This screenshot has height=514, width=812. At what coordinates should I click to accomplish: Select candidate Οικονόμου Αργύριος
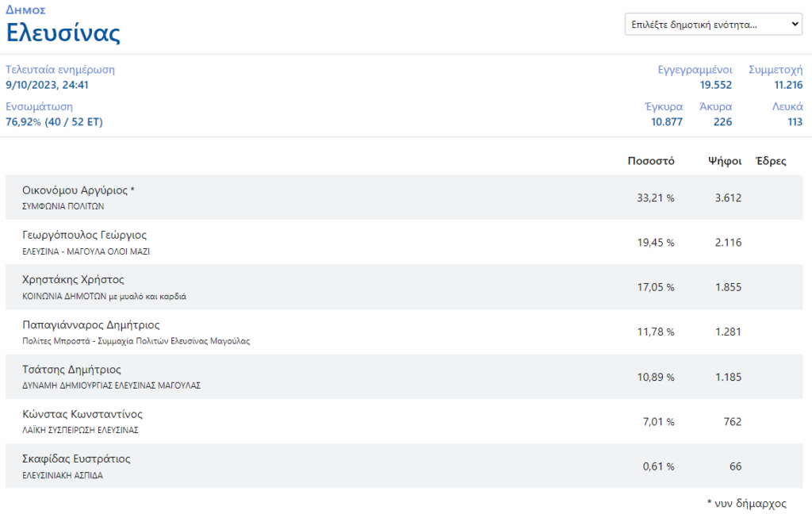(79, 190)
